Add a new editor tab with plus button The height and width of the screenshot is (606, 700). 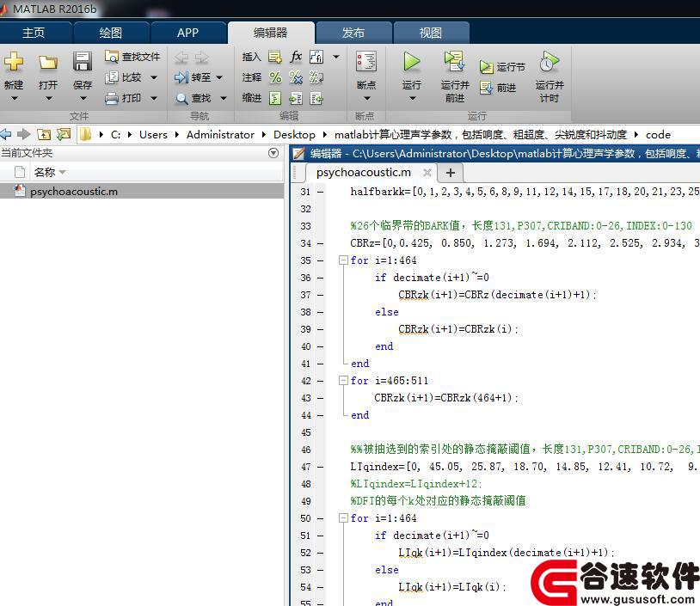pyautogui.click(x=451, y=172)
